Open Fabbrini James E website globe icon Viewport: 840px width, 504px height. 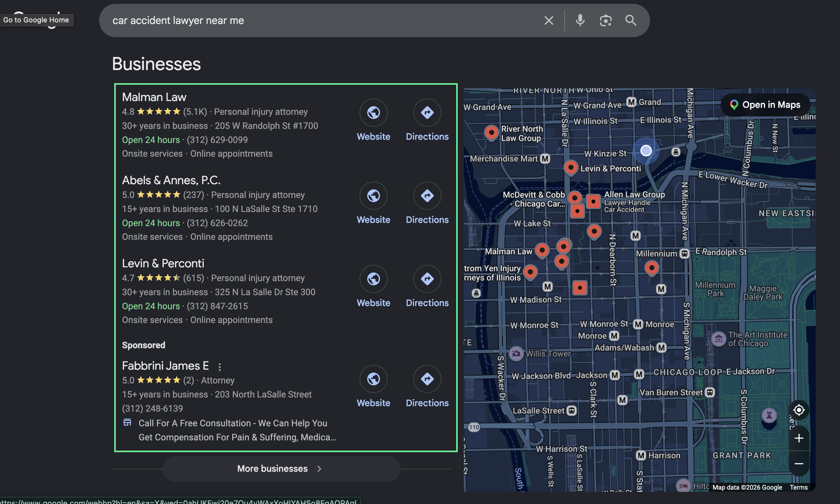[x=373, y=379]
